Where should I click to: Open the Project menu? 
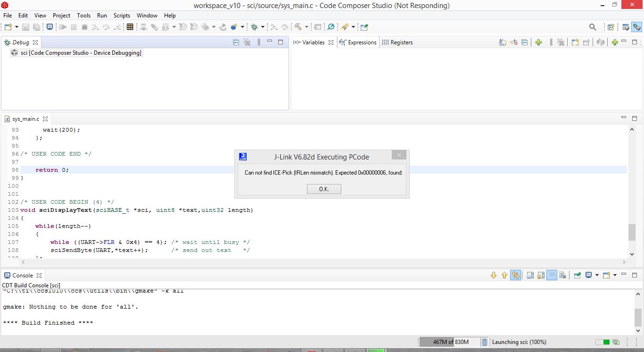(61, 15)
